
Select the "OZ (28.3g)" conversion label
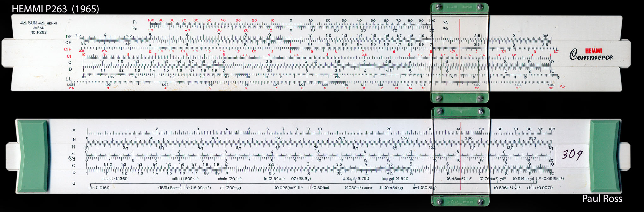click(x=301, y=179)
